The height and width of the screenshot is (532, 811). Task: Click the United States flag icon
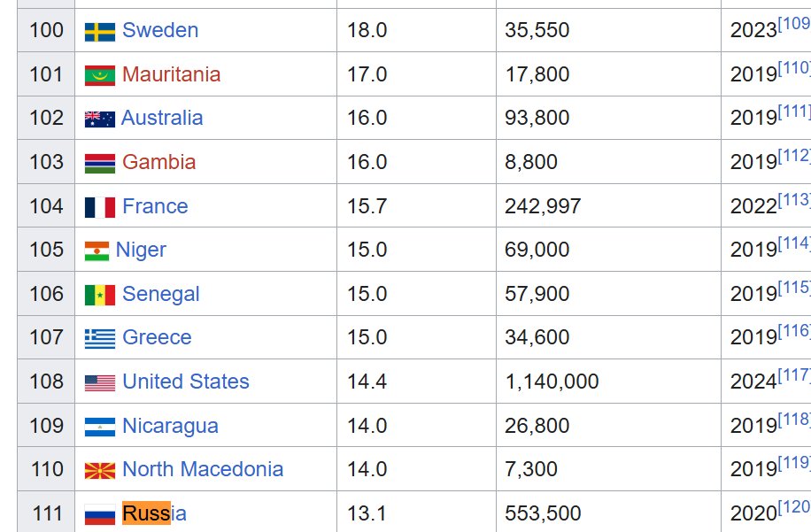[x=100, y=383]
